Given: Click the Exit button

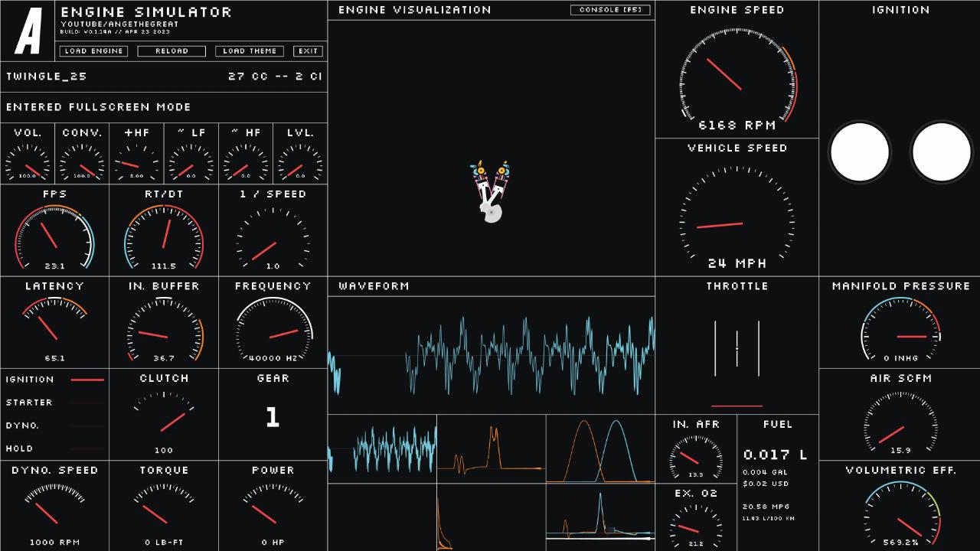Looking at the screenshot, I should pyautogui.click(x=308, y=51).
